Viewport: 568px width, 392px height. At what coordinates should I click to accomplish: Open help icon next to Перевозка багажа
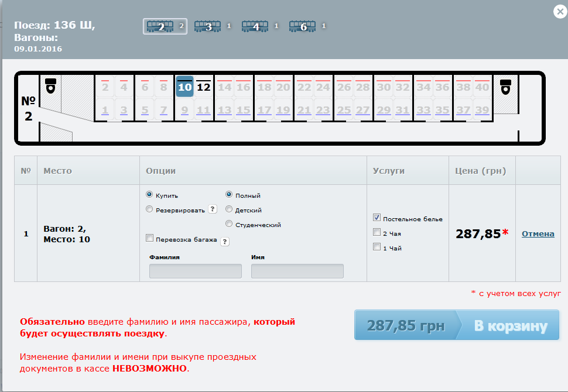225,241
